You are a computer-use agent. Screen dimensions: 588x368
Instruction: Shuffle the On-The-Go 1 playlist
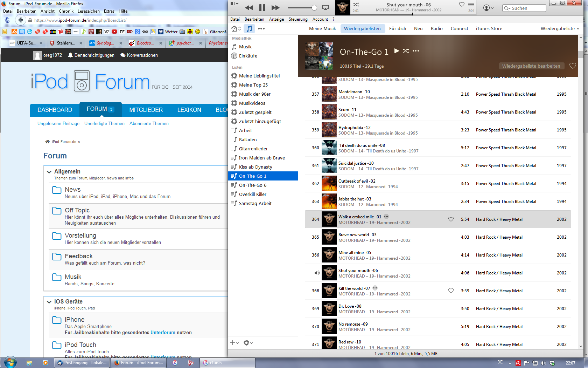[x=406, y=51]
